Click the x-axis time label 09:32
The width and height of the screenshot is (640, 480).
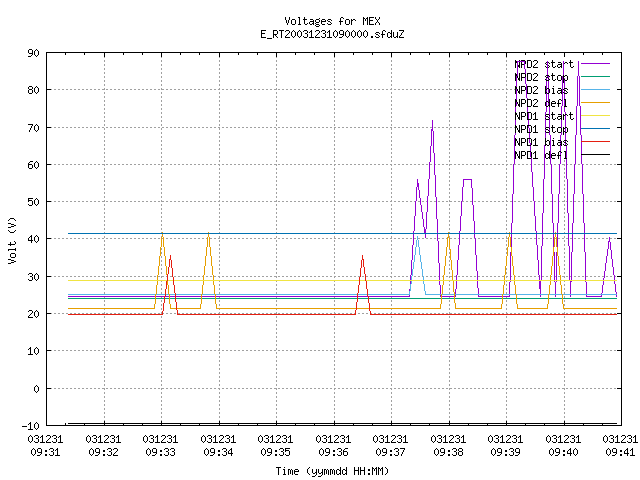click(x=103, y=452)
